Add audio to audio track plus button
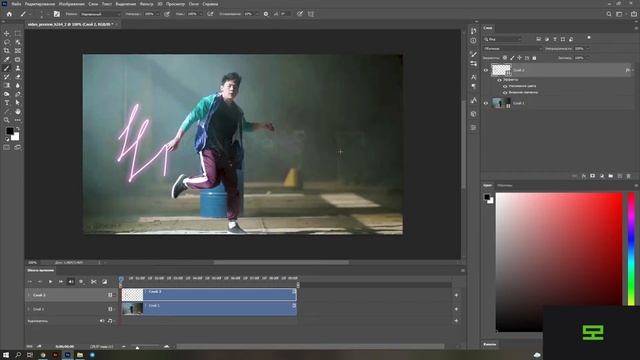The image size is (640, 360). 456,321
